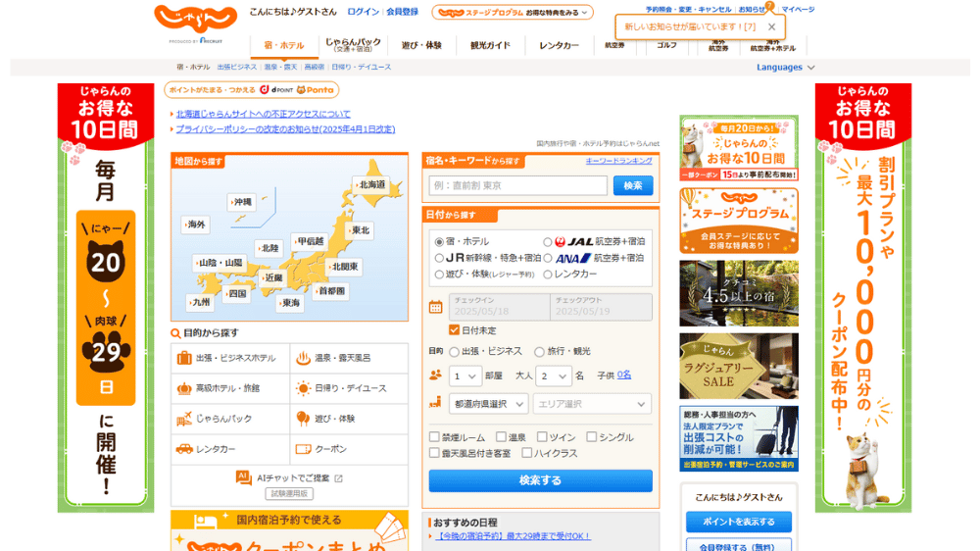980x551 pixels.
Task: Select 九州 on the map
Action: (x=200, y=302)
